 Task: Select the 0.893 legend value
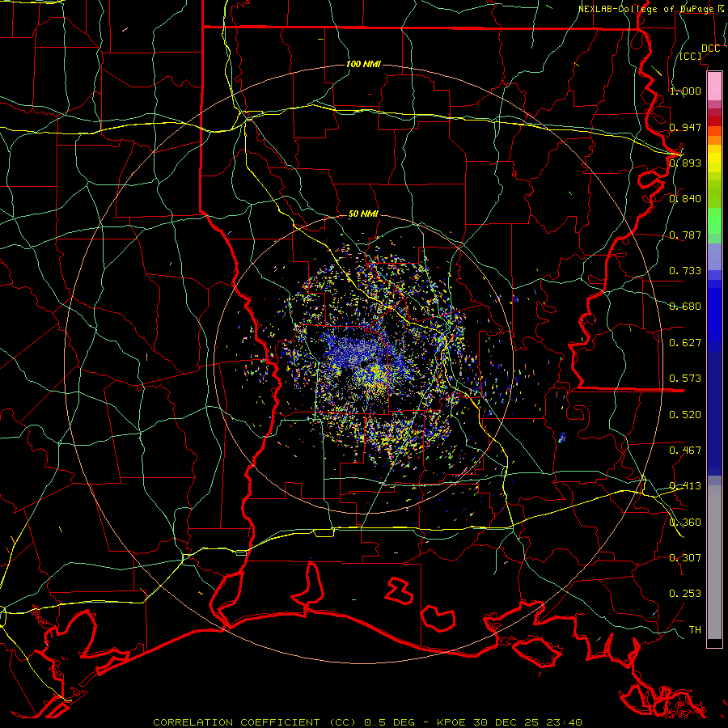click(685, 163)
